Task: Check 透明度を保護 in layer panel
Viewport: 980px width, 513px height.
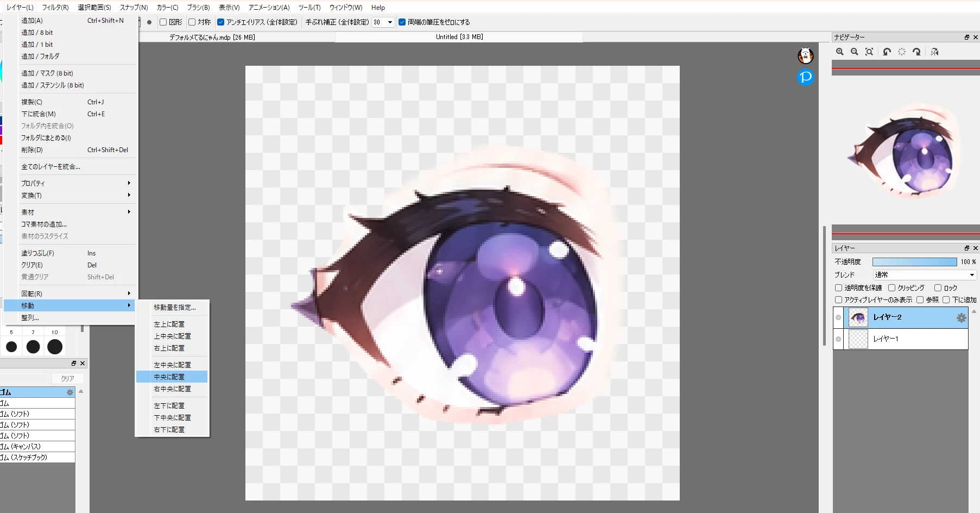Action: pos(838,288)
